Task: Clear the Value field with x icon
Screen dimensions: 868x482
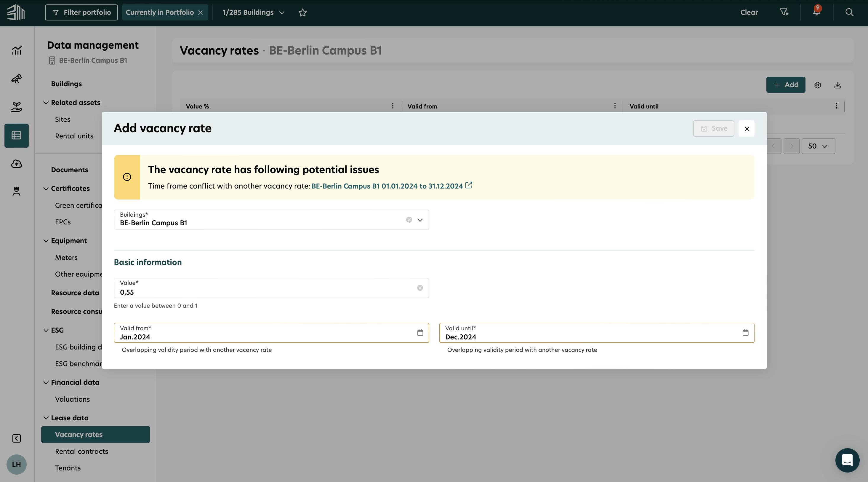Action: point(420,288)
